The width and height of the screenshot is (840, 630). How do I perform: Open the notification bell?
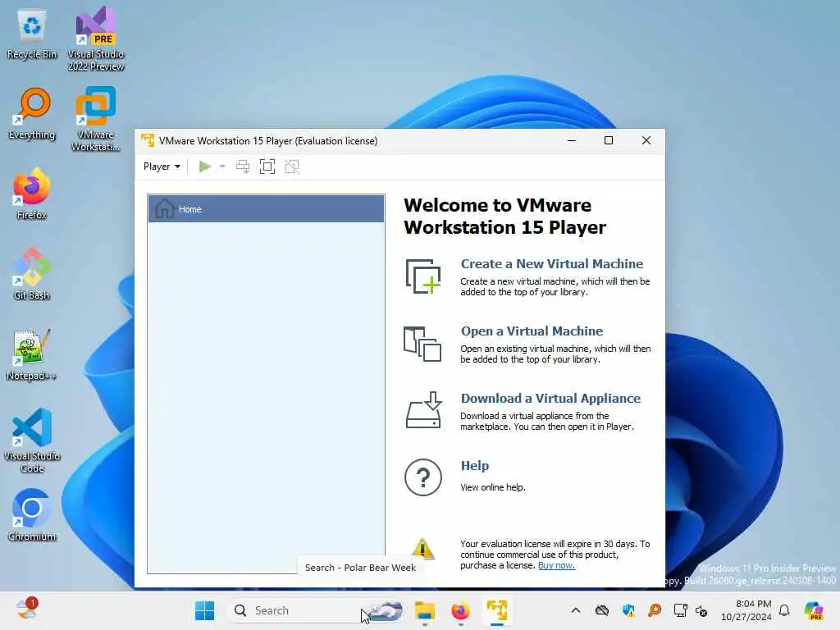784,610
